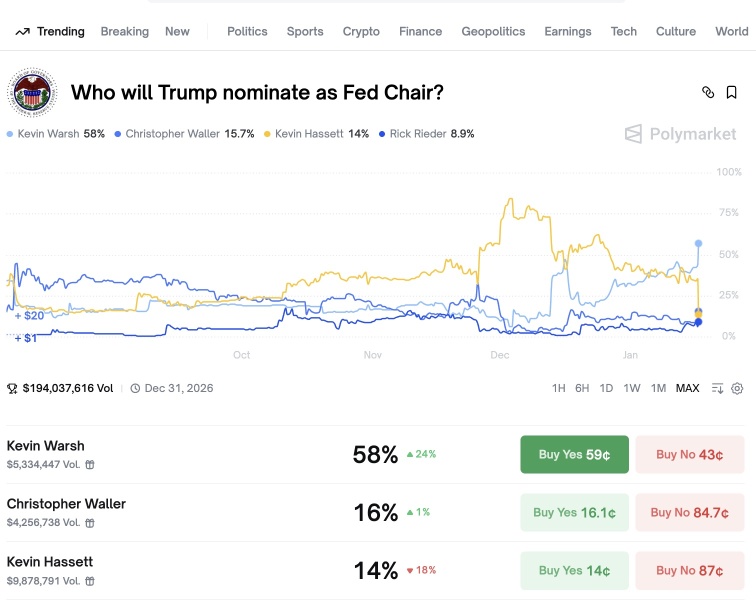The image size is (756, 603).
Task: Switch to the Crypto category
Action: point(361,32)
